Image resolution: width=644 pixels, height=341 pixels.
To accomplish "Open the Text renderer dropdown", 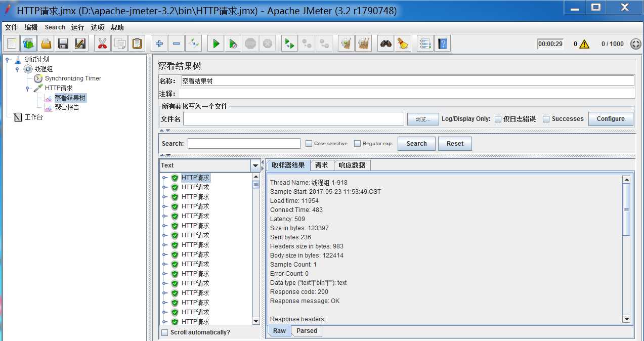I will 255,165.
